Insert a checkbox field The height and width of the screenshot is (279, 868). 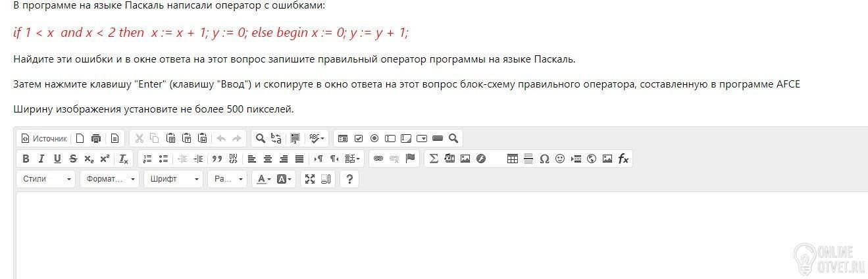tap(359, 138)
